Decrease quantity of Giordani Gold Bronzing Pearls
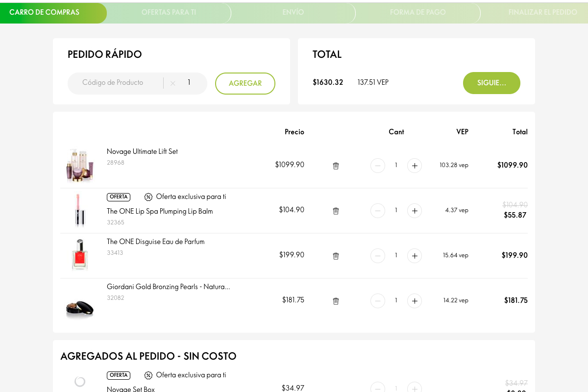 pyautogui.click(x=378, y=301)
